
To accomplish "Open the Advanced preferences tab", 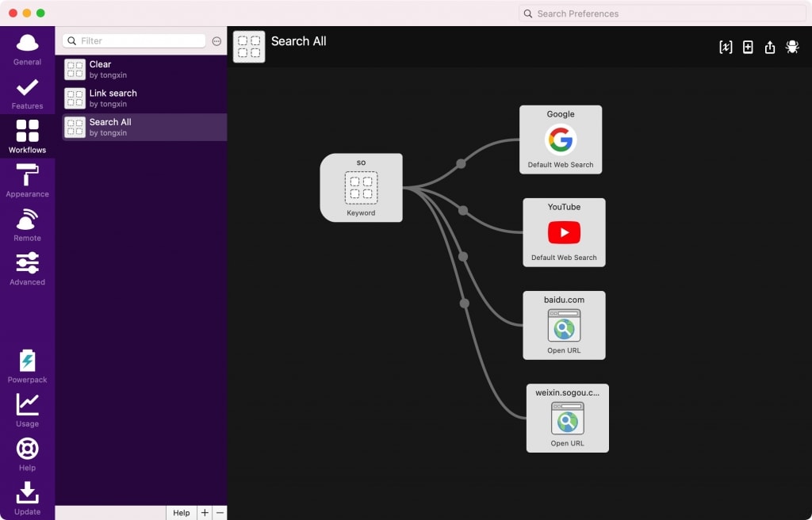I will [27, 269].
